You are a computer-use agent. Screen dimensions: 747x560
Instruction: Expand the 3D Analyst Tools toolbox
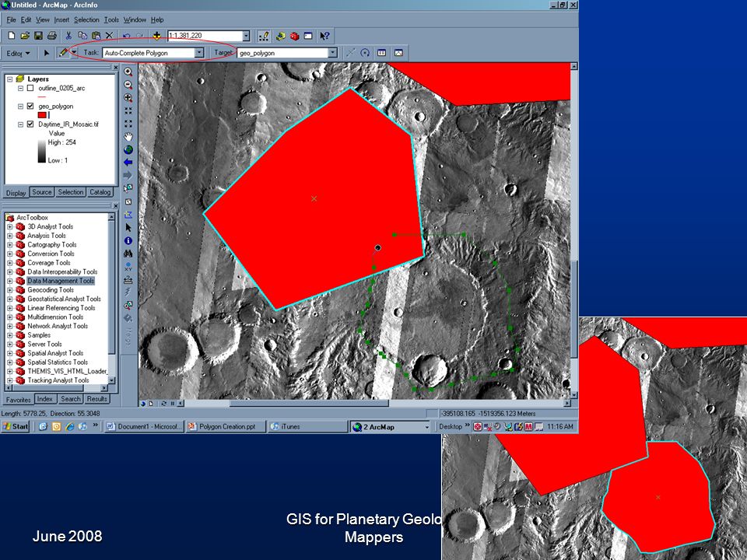coord(9,226)
